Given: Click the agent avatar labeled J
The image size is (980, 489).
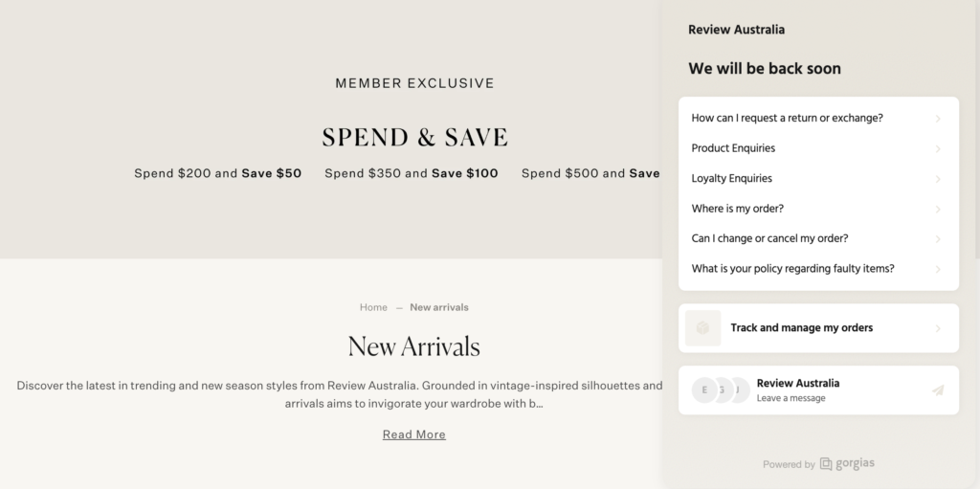Looking at the screenshot, I should (741, 390).
